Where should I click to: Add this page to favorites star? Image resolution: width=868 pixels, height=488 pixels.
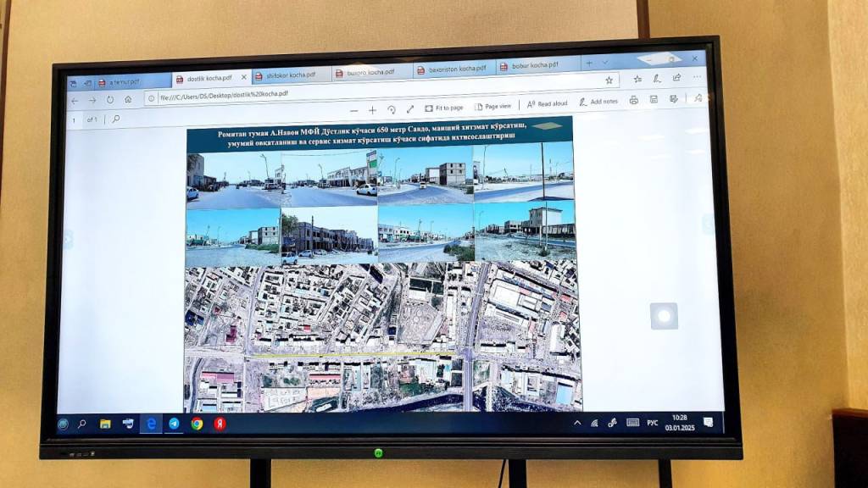click(x=609, y=80)
